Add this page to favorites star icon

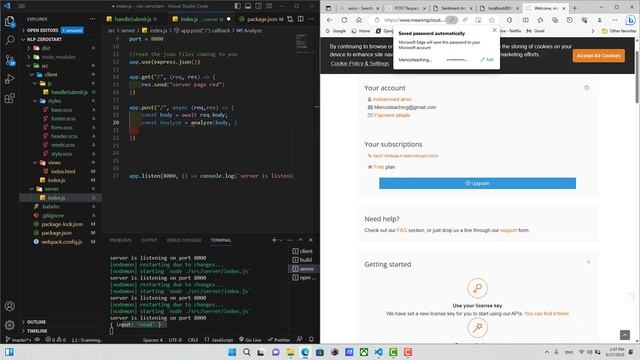pyautogui.click(x=492, y=20)
